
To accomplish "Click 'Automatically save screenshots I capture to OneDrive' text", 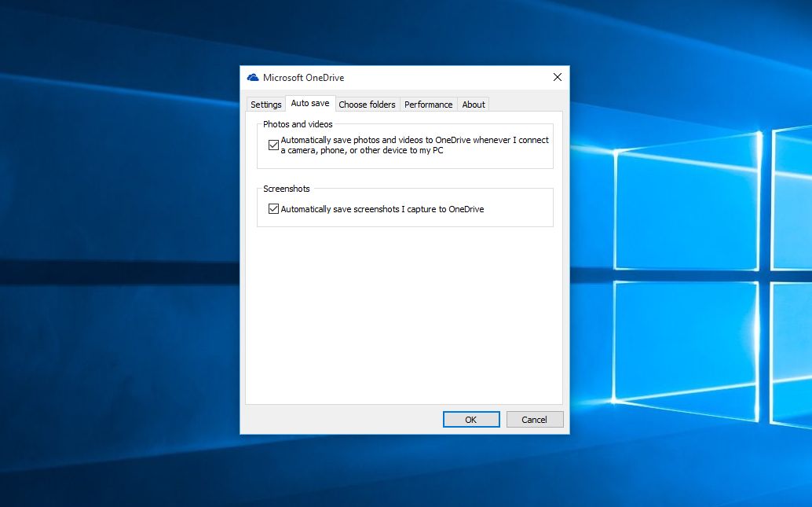I will click(382, 209).
